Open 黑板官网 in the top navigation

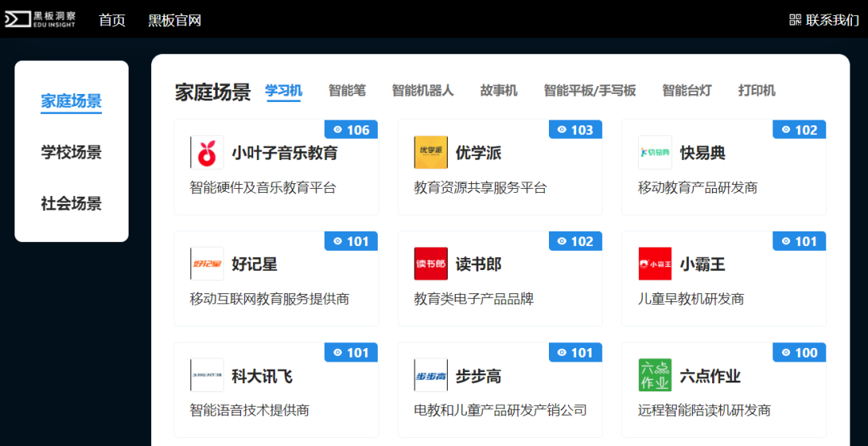(174, 20)
